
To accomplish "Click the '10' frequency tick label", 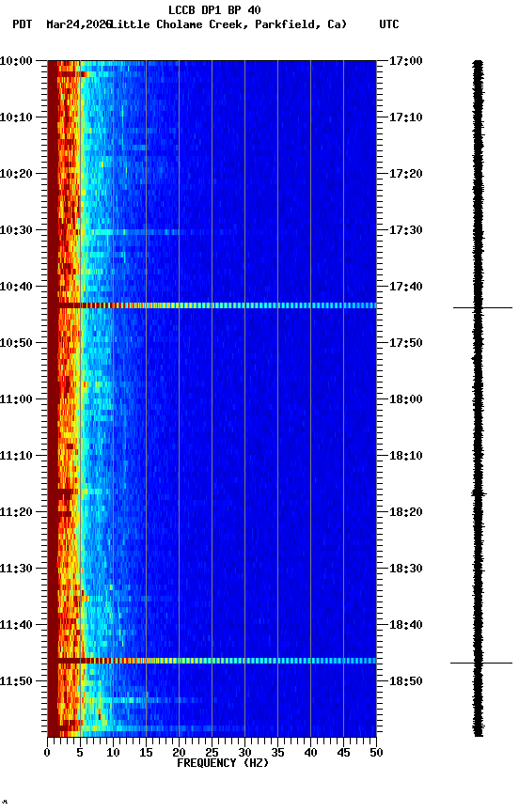I will pyautogui.click(x=114, y=754).
